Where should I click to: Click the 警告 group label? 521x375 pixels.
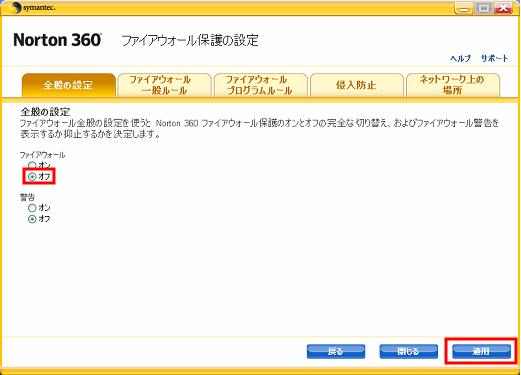click(27, 197)
